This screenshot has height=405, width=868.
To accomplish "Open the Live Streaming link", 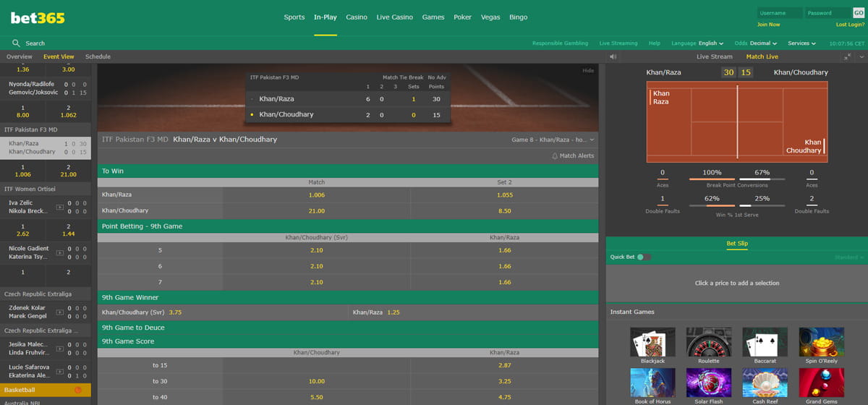I will pyautogui.click(x=618, y=43).
